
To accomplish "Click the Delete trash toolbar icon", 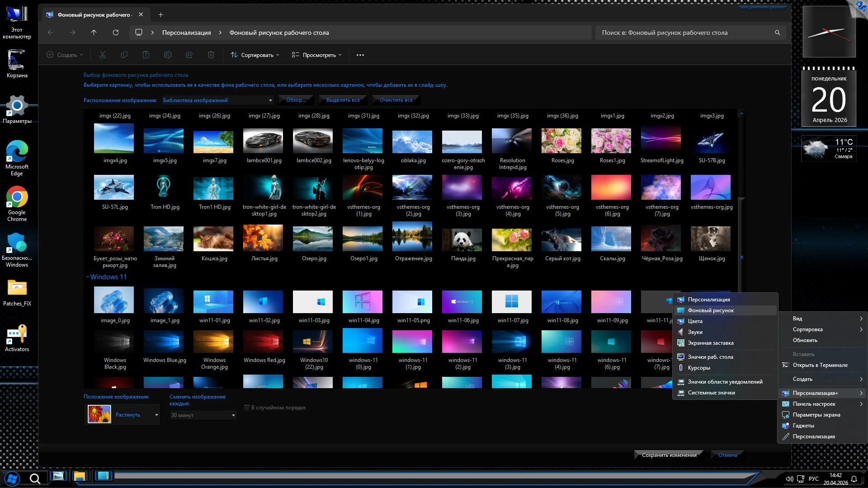I will [x=211, y=55].
